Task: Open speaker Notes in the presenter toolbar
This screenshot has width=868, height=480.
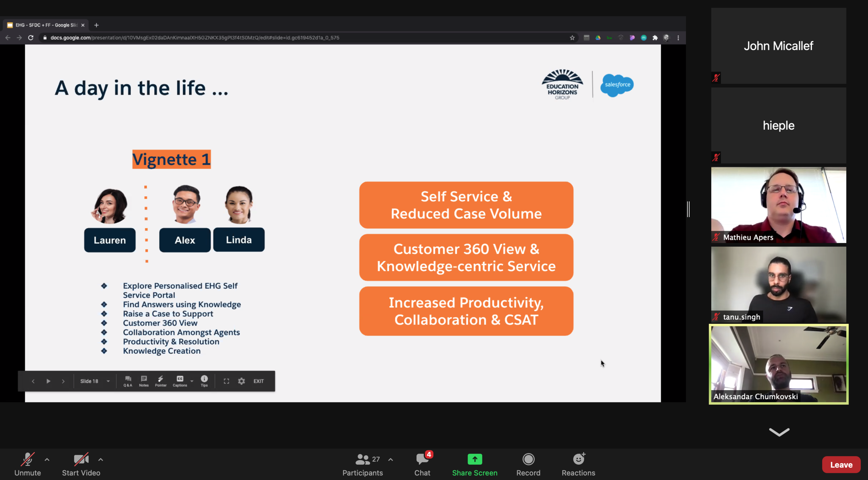Action: coord(144,381)
